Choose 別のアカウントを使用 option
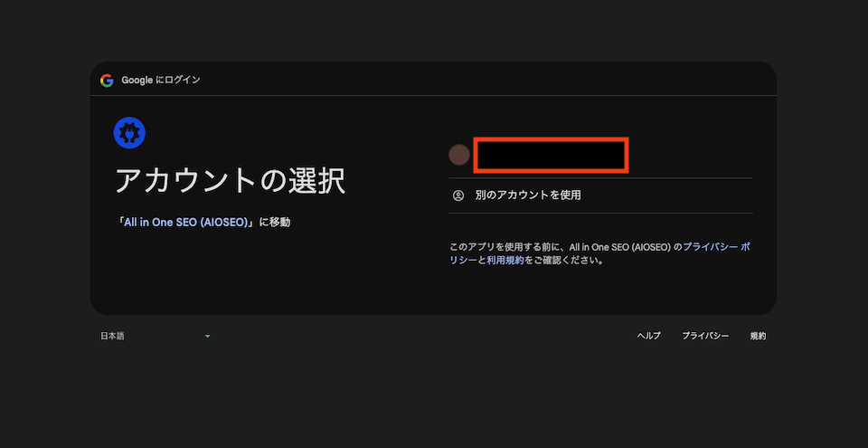Image resolution: width=868 pixels, height=448 pixels. coord(600,195)
